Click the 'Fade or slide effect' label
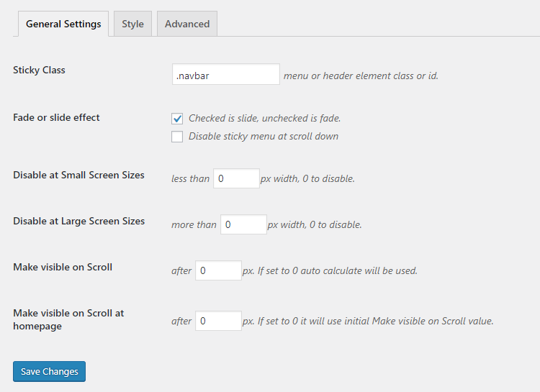Image resolution: width=540 pixels, height=392 pixels. pyautogui.click(x=56, y=117)
